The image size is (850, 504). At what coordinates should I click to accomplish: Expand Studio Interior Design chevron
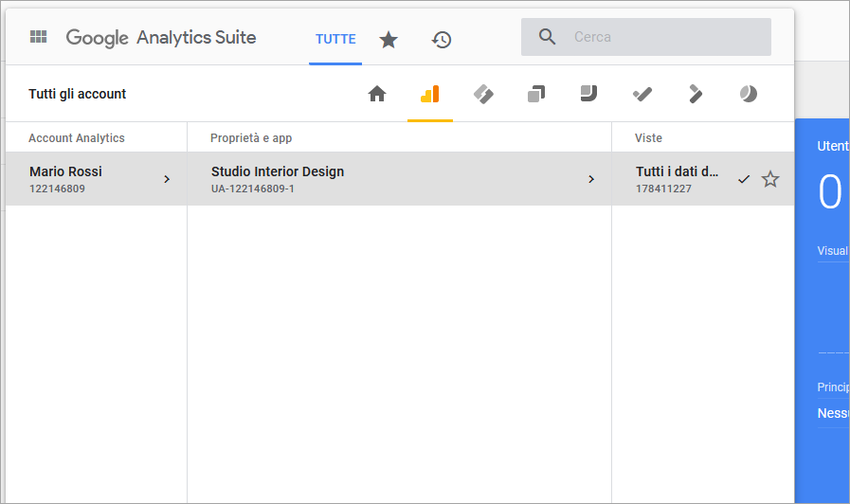591,179
